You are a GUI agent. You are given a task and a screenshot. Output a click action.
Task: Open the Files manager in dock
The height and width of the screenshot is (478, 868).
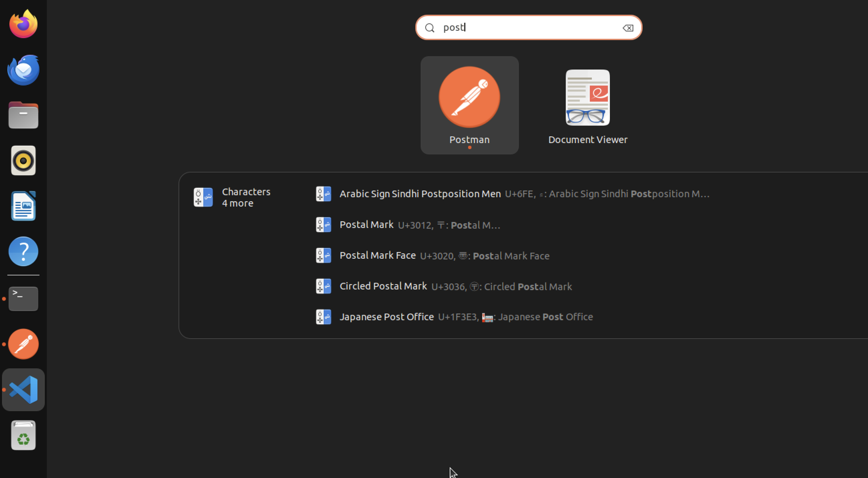(x=23, y=115)
